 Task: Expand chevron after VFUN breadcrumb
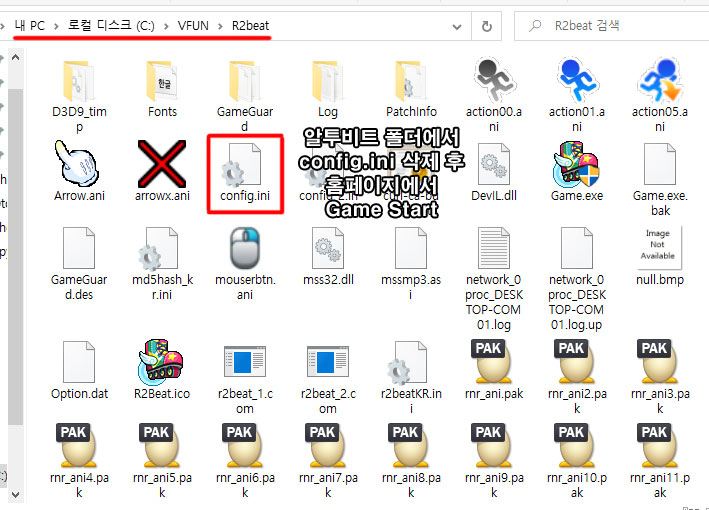tap(220, 26)
